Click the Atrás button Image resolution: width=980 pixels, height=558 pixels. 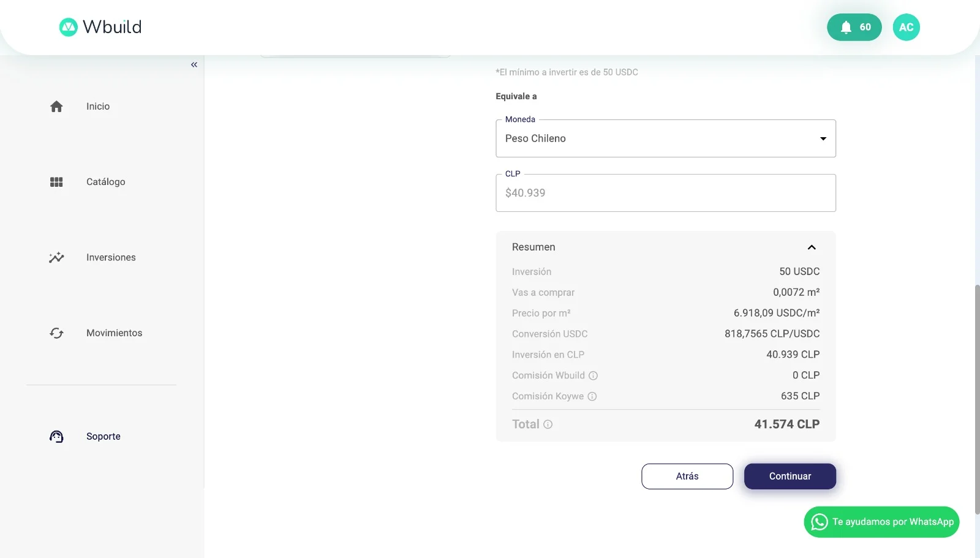coord(687,476)
